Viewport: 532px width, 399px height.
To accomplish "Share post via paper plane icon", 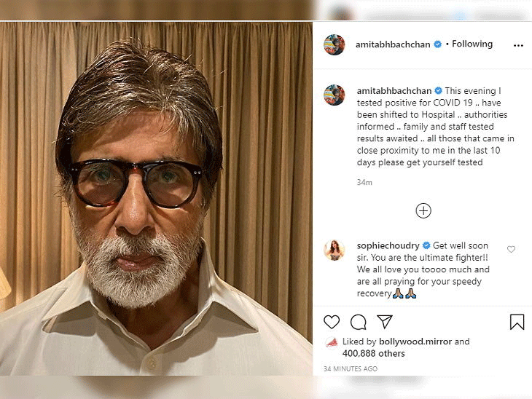I will tap(385, 322).
